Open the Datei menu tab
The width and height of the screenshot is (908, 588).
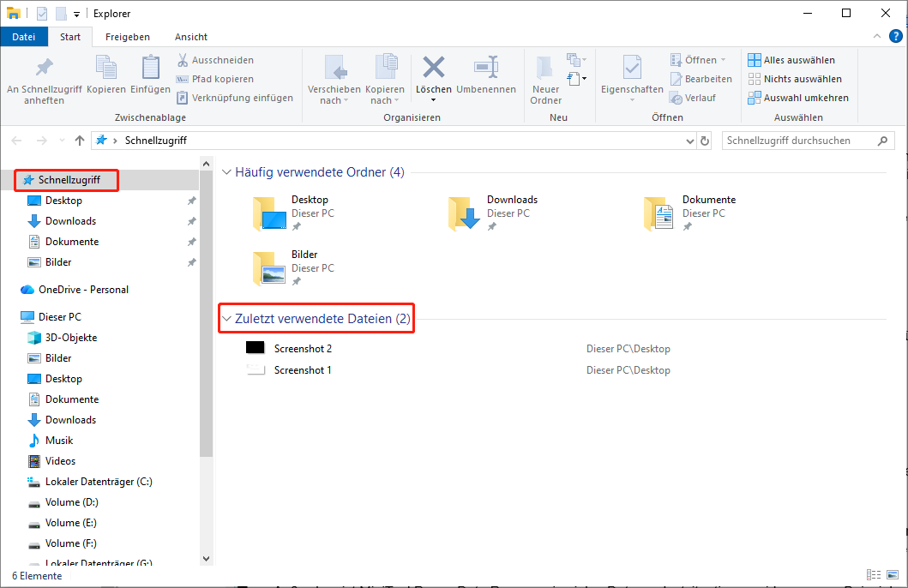click(x=24, y=37)
